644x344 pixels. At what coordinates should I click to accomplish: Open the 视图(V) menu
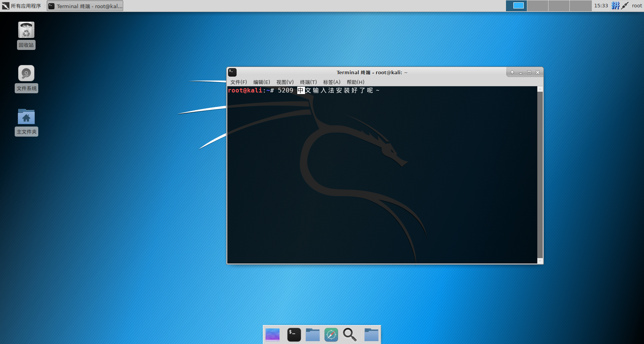click(x=285, y=82)
